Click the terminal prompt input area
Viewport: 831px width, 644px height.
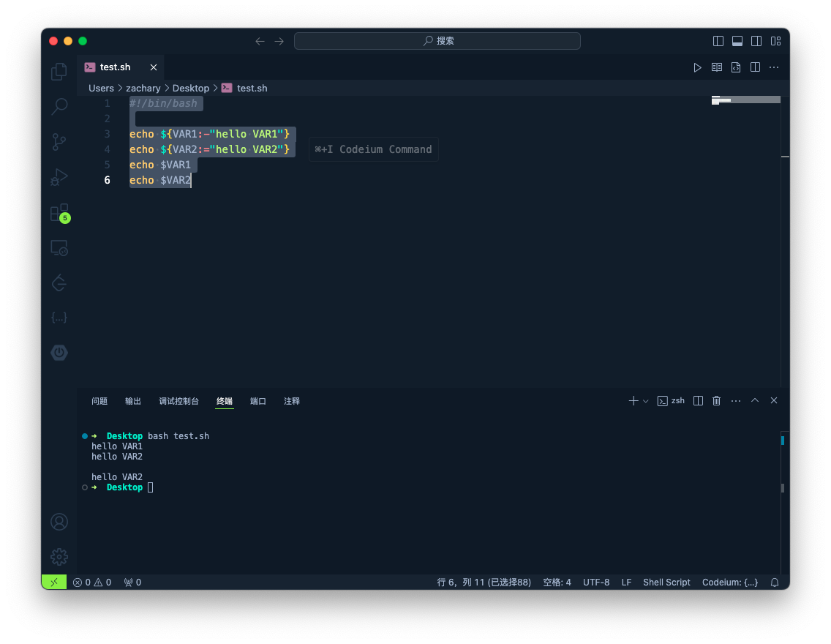pos(151,487)
